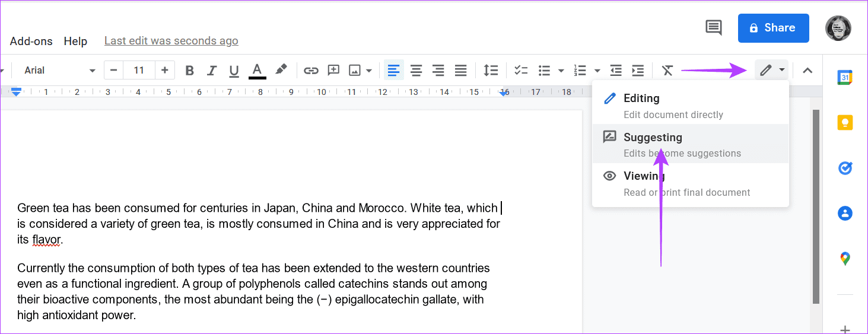Click the insert link icon
868x334 pixels.
point(311,71)
